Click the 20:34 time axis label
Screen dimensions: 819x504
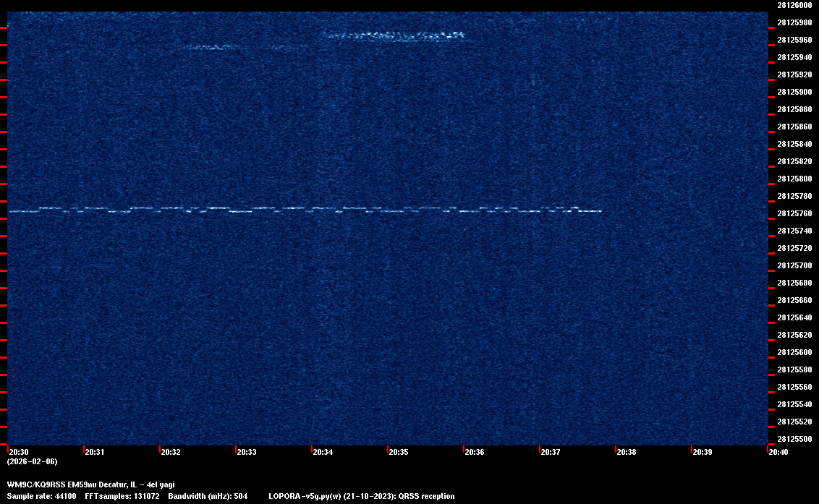pyautogui.click(x=323, y=452)
